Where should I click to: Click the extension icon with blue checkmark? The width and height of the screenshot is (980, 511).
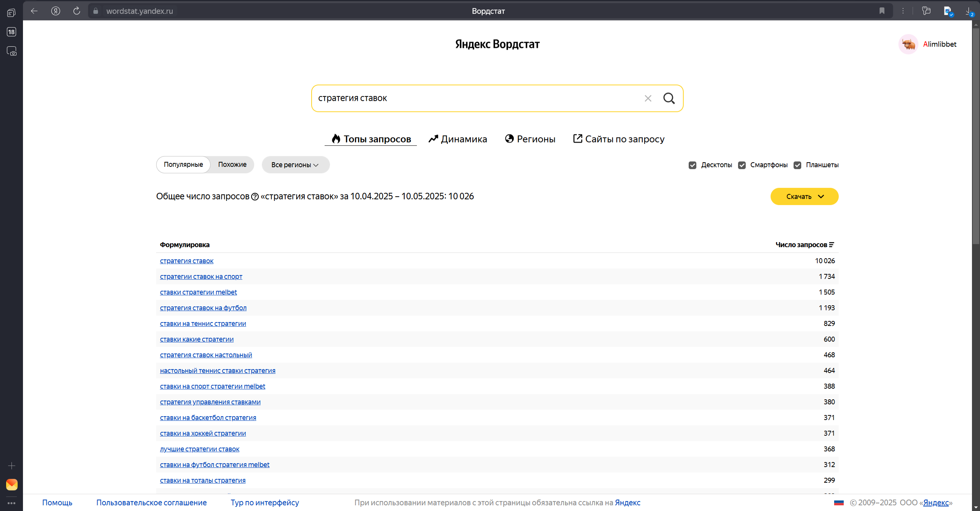[x=948, y=11]
